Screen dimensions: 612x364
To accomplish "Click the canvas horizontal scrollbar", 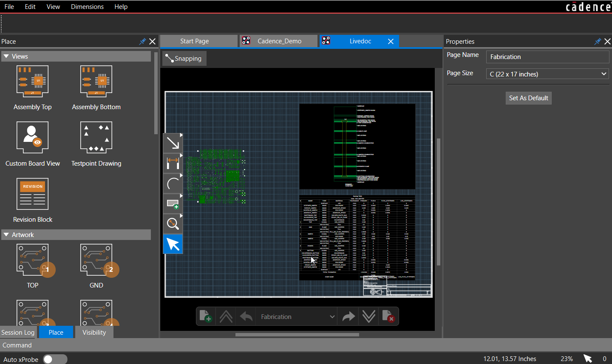I will pos(297,334).
